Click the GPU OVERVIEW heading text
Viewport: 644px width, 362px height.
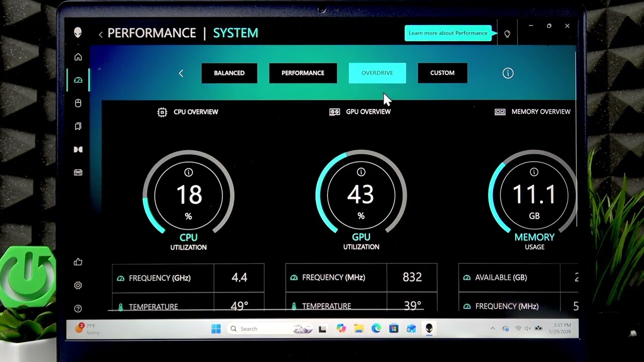pos(368,112)
